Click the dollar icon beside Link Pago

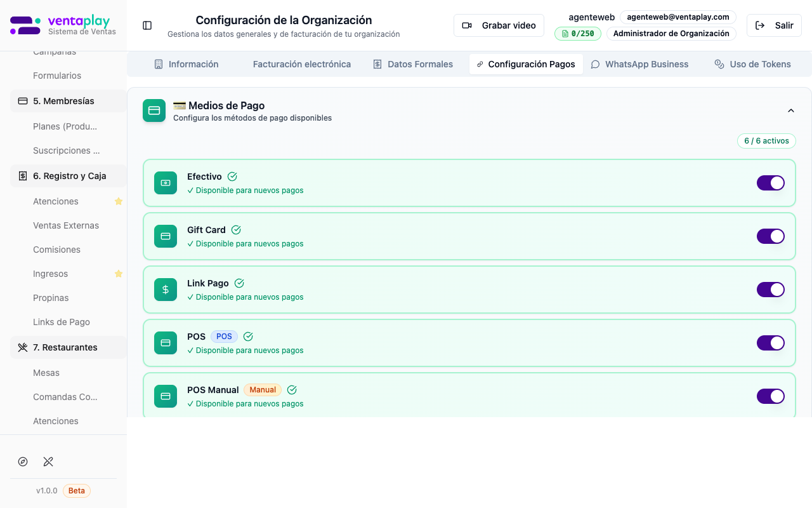click(x=165, y=290)
